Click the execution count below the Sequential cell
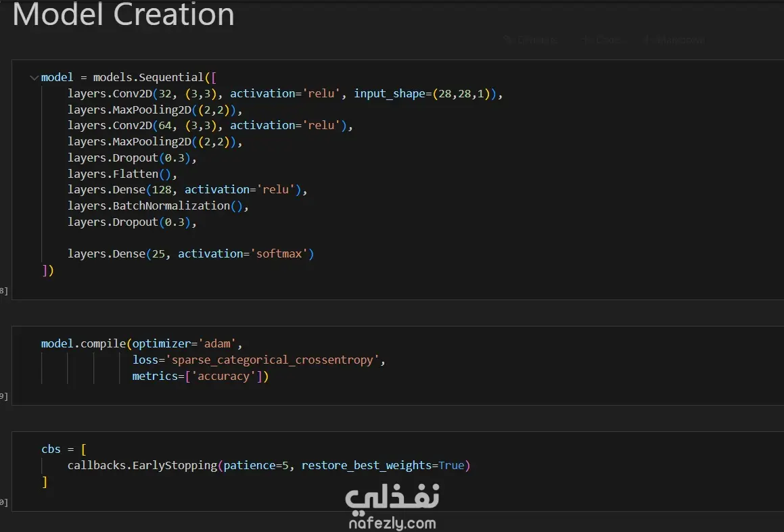Image resolution: width=784 pixels, height=532 pixels. click(x=4, y=291)
